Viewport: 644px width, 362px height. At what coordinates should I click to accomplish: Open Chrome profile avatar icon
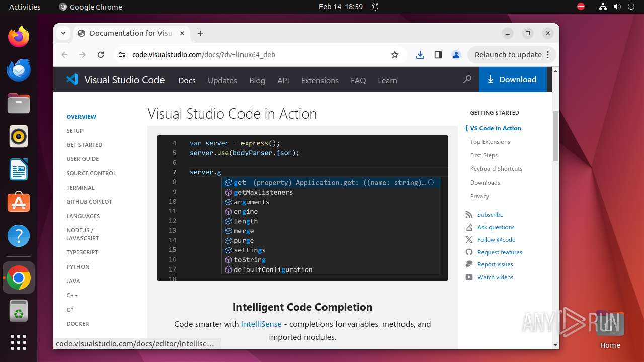(x=456, y=55)
